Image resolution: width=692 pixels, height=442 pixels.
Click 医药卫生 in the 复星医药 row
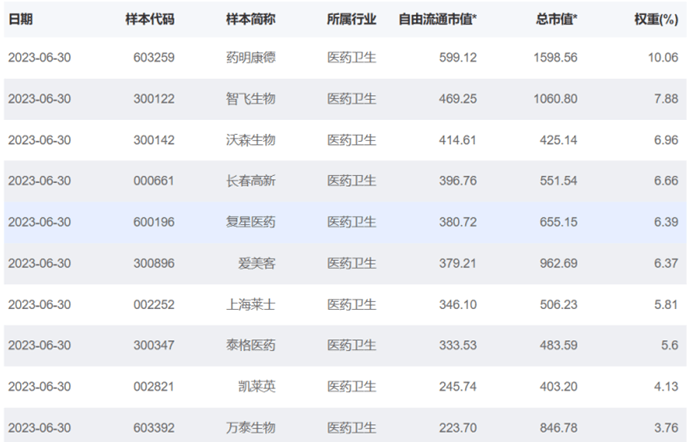(x=352, y=221)
